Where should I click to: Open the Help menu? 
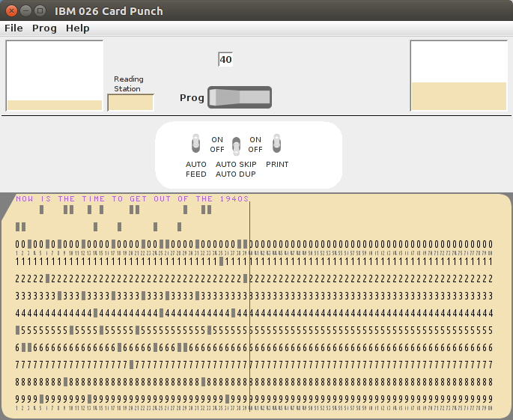(x=78, y=28)
